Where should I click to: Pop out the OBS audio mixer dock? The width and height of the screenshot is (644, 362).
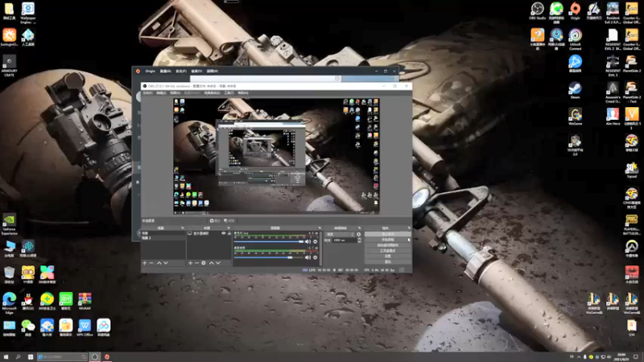pyautogui.click(x=320, y=228)
